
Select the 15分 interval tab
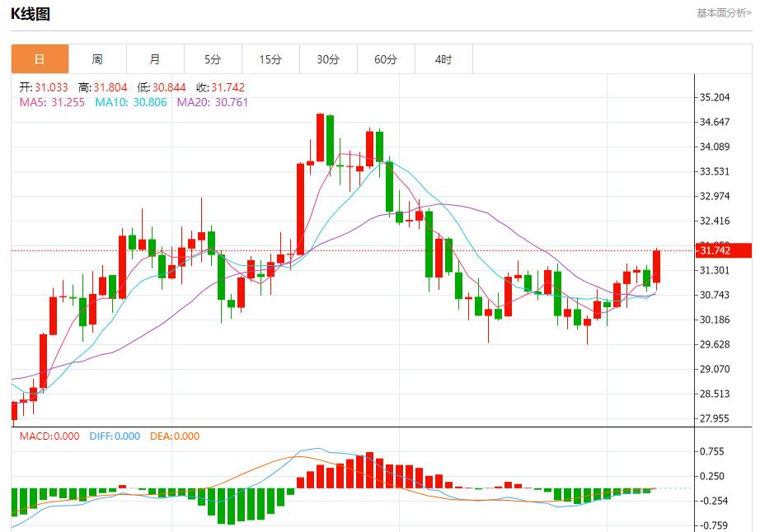point(270,59)
